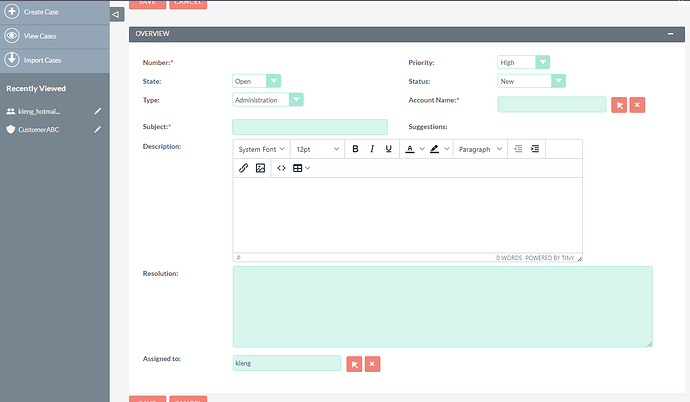This screenshot has height=402, width=690.
Task: Open the Type dropdown showing Administration
Action: tap(268, 100)
